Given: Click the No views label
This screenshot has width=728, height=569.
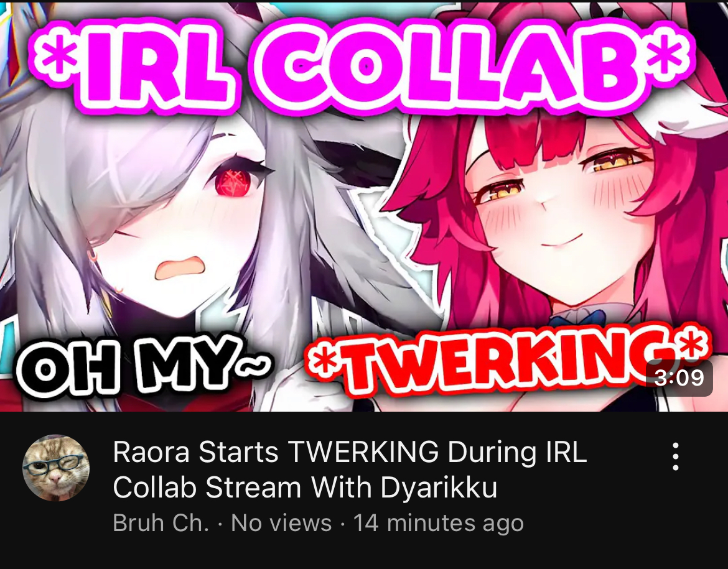Looking at the screenshot, I should tap(281, 523).
